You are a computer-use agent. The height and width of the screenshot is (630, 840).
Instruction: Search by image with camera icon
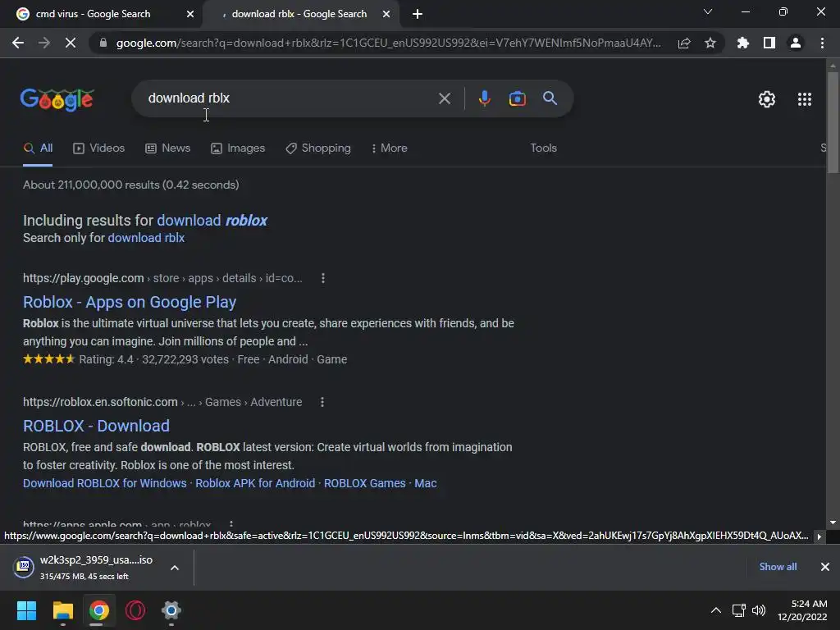click(x=517, y=98)
